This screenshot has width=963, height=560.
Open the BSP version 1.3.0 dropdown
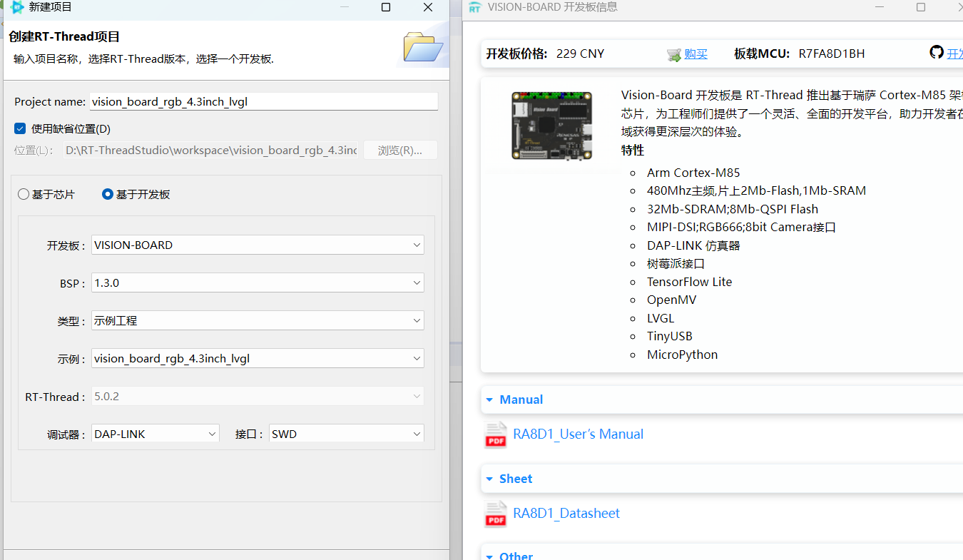[x=258, y=282]
